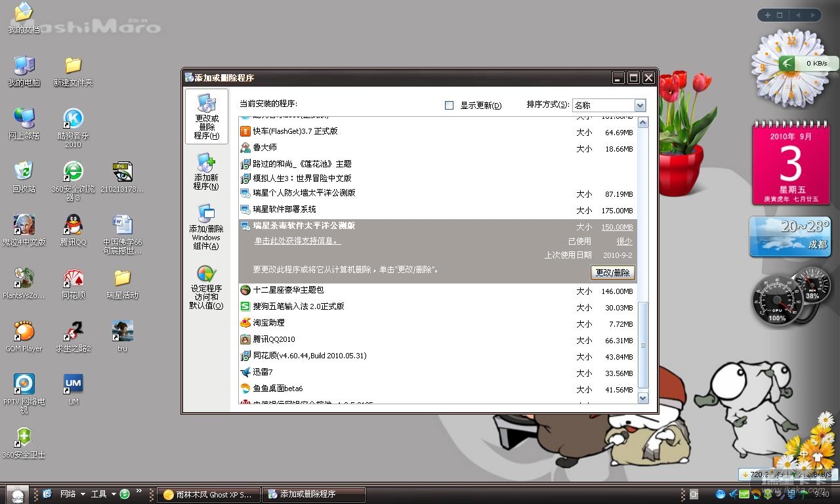Select 搜狗五笔输入法 2.0正式版 icon

point(245,306)
